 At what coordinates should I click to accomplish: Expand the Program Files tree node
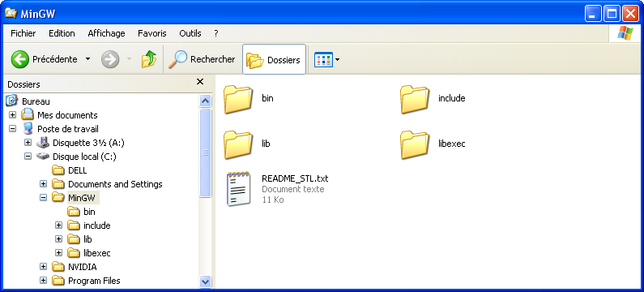(x=43, y=281)
